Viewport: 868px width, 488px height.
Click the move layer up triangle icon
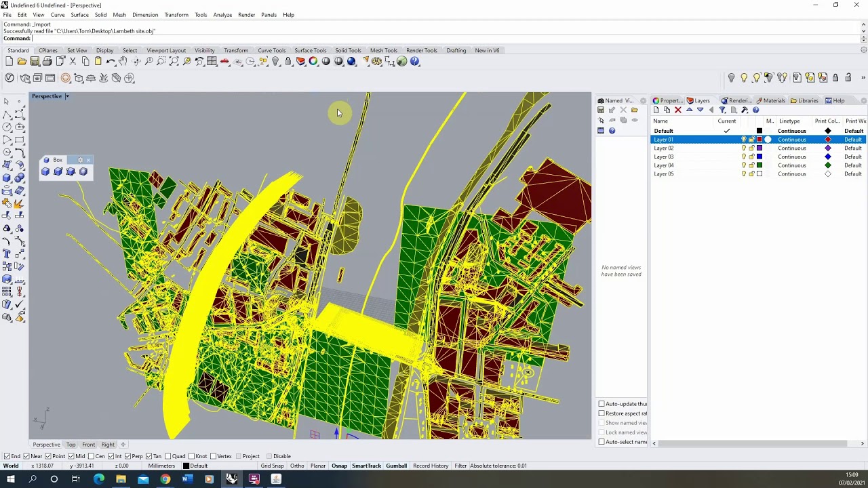coord(689,110)
